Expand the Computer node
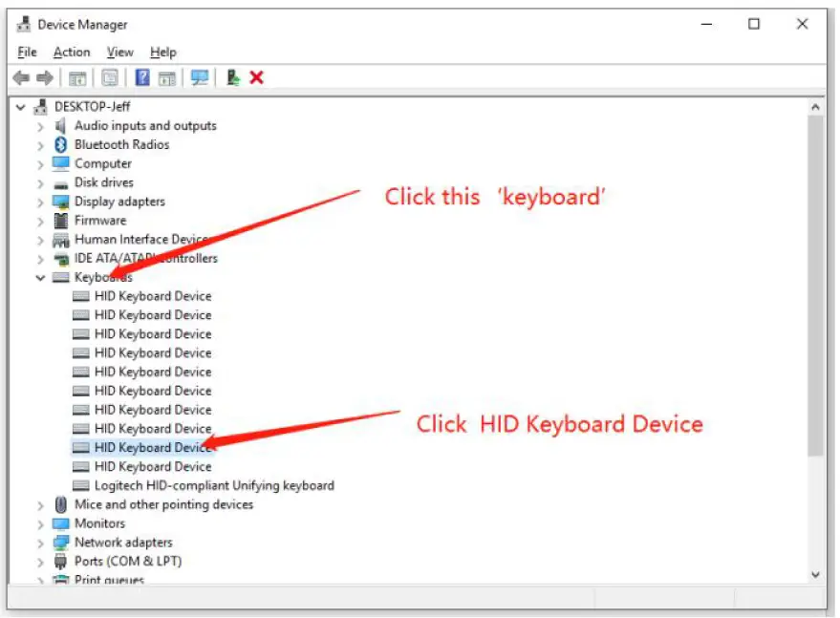The width and height of the screenshot is (840, 618). (x=40, y=165)
